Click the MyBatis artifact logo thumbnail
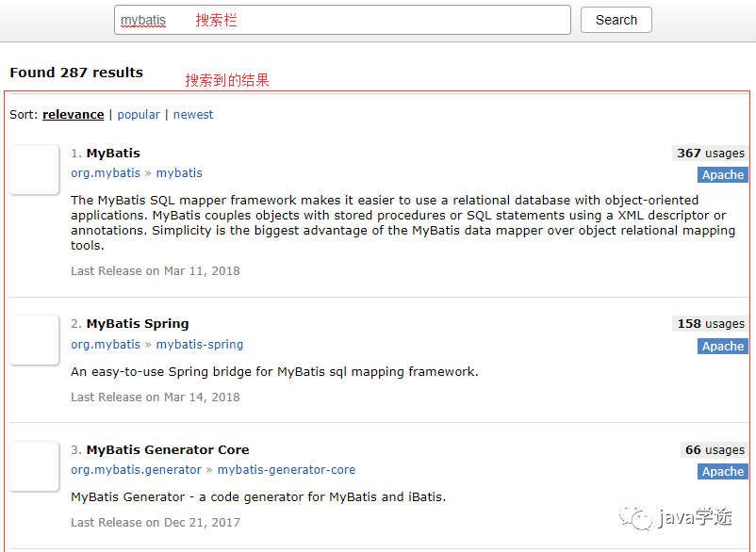 tap(34, 170)
